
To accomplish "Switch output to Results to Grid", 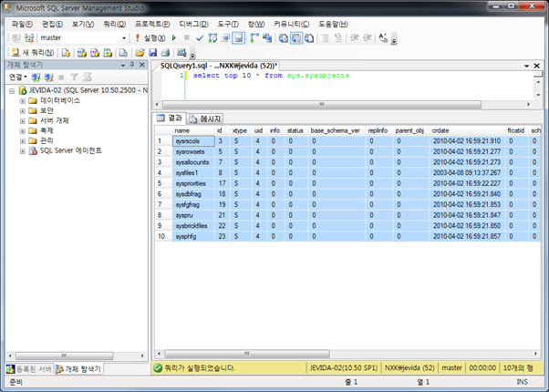I will click(296, 37).
